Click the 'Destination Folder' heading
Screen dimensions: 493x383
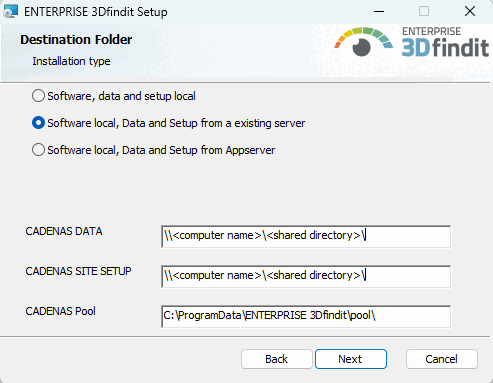[x=76, y=40]
